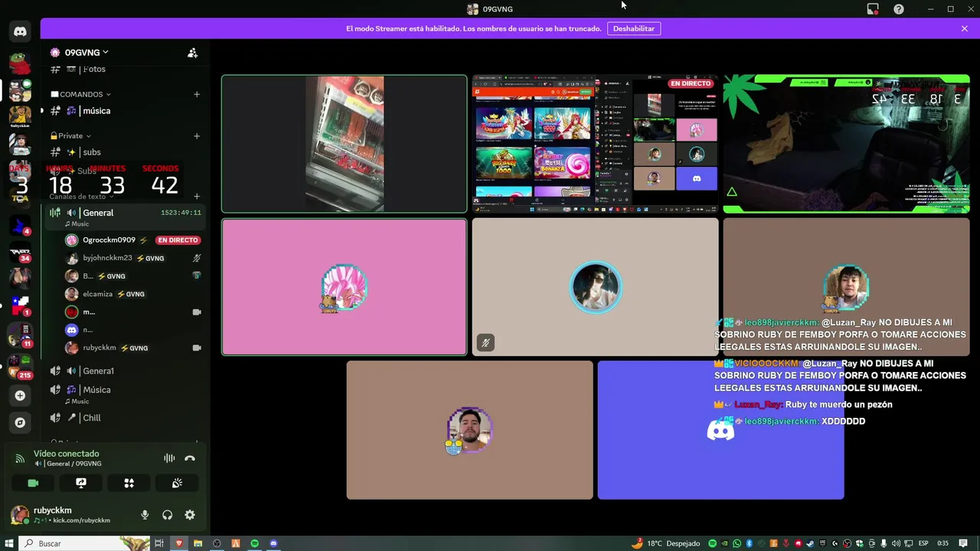Open byjohnckkm23 in voice list
This screenshot has width=980, height=551.
pyautogui.click(x=134, y=258)
